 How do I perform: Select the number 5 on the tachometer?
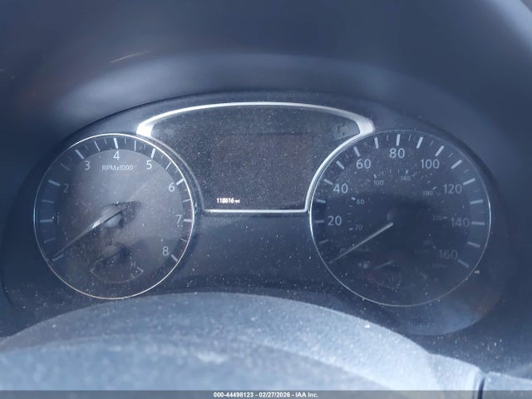click(149, 165)
